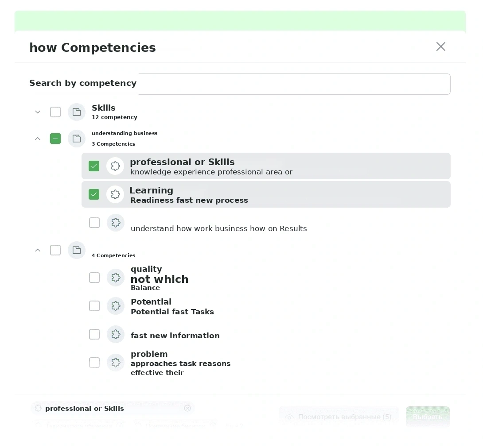Click the puzzle icon next to problem competency
Image resolution: width=483 pixels, height=448 pixels.
click(116, 363)
